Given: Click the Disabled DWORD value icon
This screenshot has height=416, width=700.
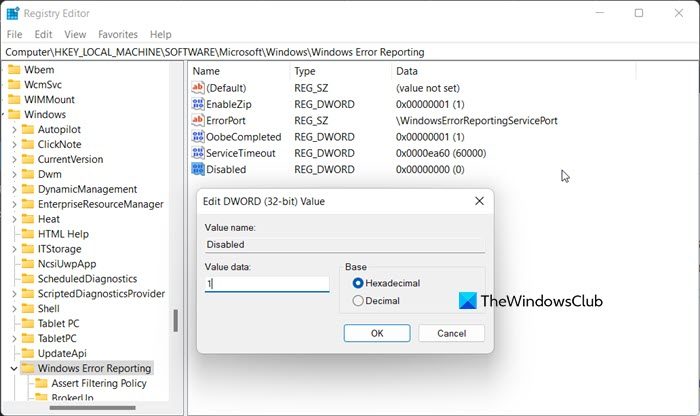Looking at the screenshot, I should (x=198, y=169).
